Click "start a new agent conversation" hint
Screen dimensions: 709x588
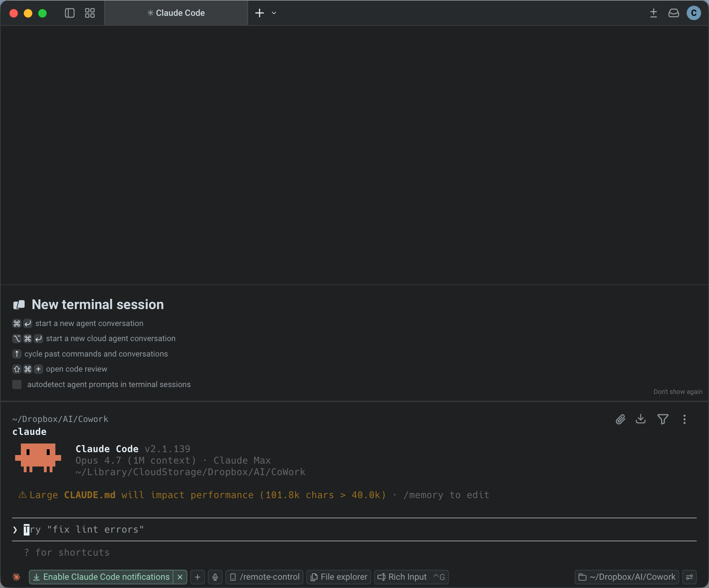[89, 323]
